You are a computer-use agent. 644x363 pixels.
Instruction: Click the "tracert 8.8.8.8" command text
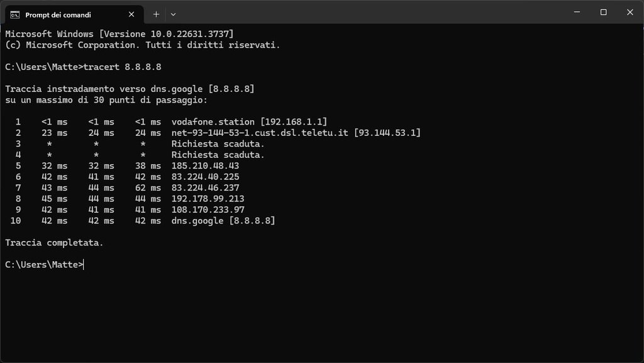[x=123, y=67]
